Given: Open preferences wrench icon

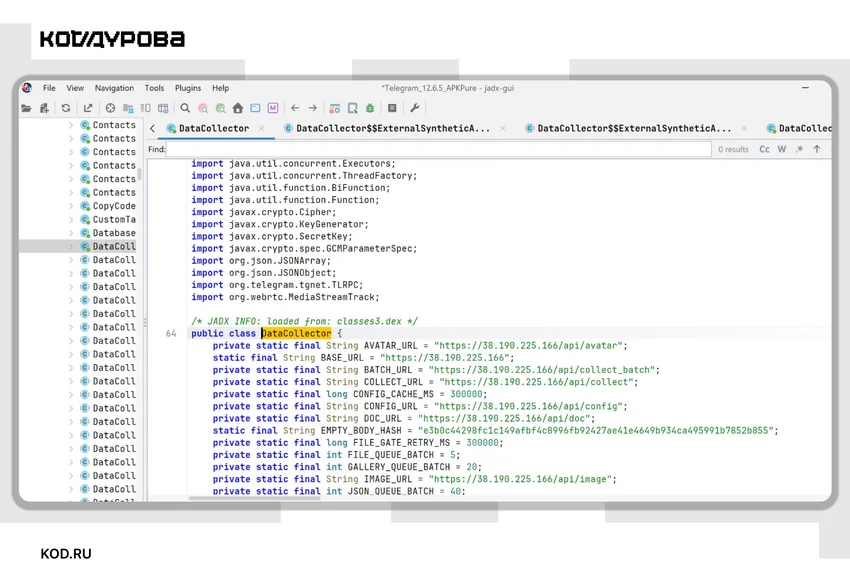Looking at the screenshot, I should [415, 108].
